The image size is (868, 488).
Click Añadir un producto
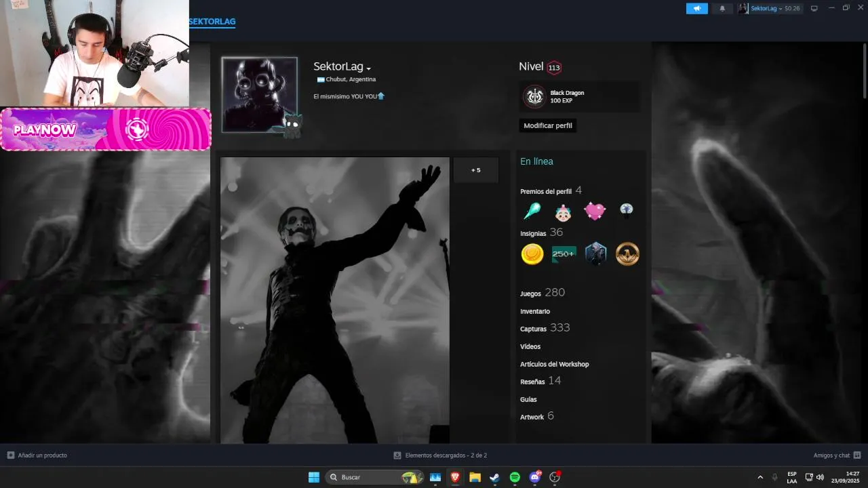[x=37, y=455]
